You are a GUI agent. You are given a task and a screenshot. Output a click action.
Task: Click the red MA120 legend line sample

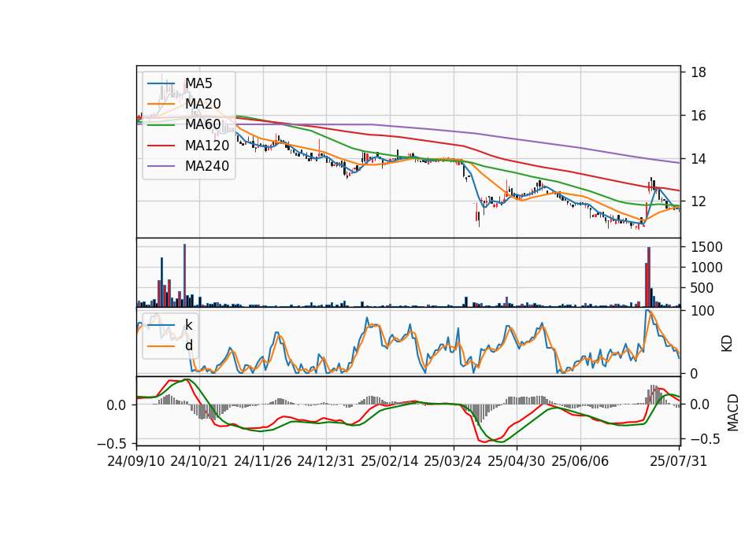pos(161,146)
